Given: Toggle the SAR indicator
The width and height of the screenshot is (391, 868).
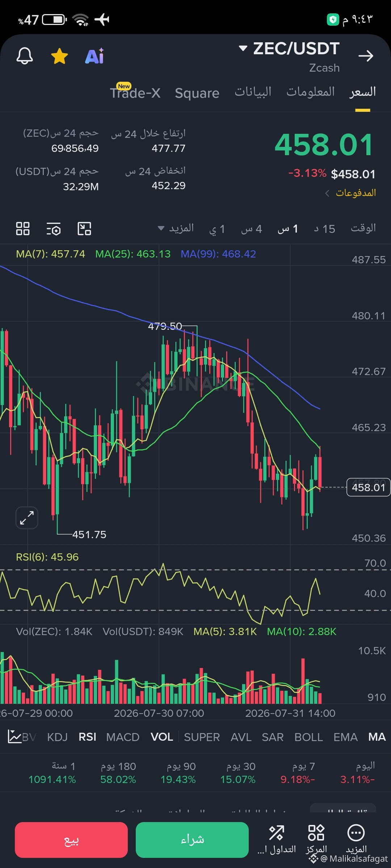Looking at the screenshot, I should [273, 737].
